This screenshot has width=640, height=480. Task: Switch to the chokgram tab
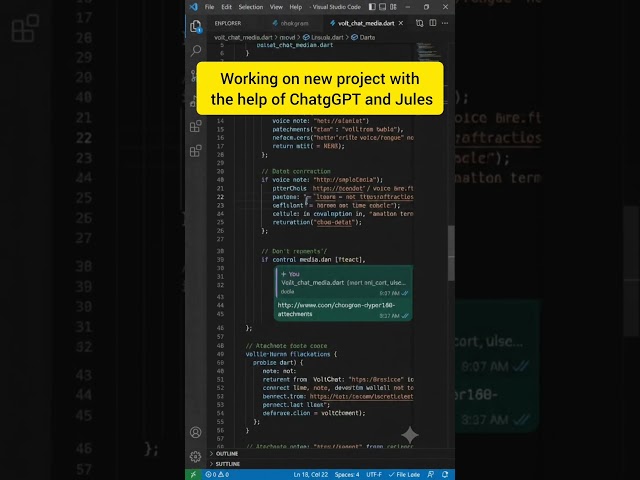[291, 23]
